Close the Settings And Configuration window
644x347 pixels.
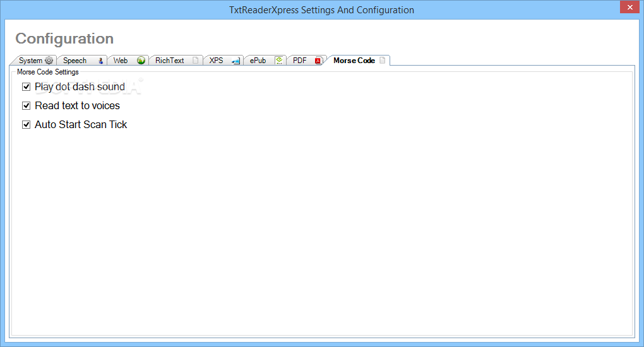pos(630,7)
